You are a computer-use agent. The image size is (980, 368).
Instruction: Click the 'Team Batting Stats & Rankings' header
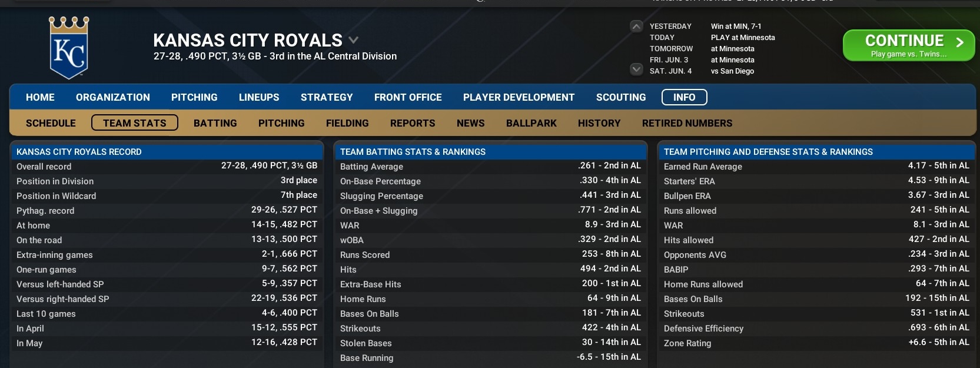point(490,151)
